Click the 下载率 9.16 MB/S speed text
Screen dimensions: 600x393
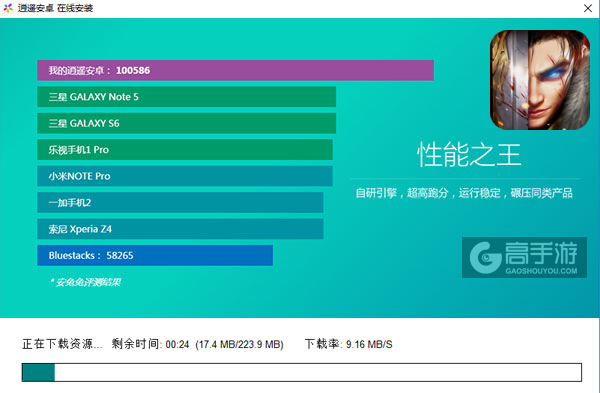click(349, 344)
